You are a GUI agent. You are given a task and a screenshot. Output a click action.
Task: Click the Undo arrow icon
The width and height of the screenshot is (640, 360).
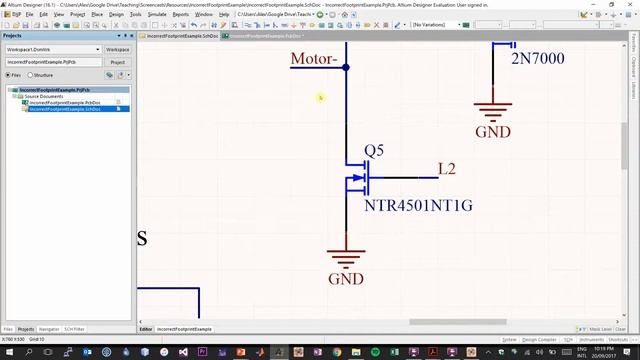(x=194, y=25)
